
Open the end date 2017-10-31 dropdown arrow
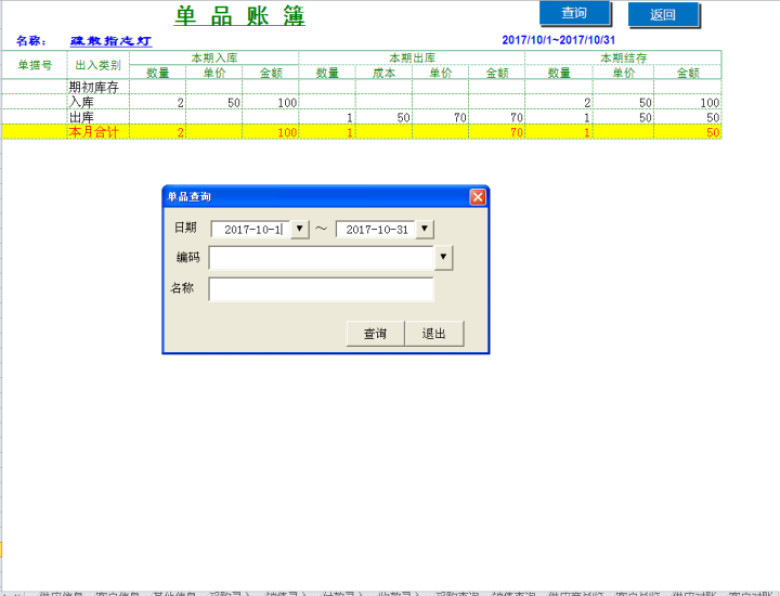point(424,229)
